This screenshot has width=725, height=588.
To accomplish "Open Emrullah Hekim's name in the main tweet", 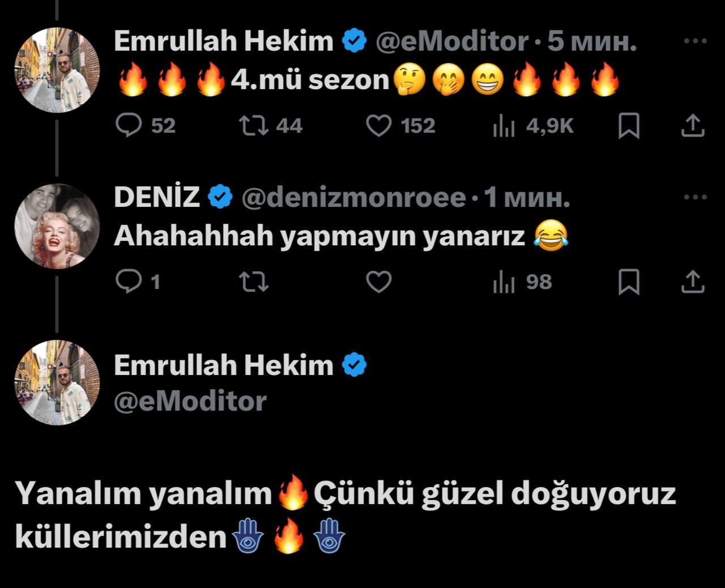I will 224,365.
